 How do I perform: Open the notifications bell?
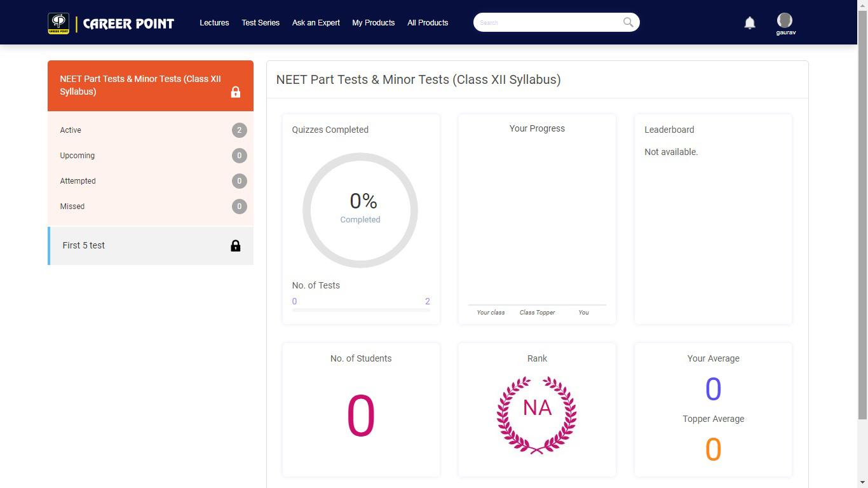pyautogui.click(x=750, y=23)
